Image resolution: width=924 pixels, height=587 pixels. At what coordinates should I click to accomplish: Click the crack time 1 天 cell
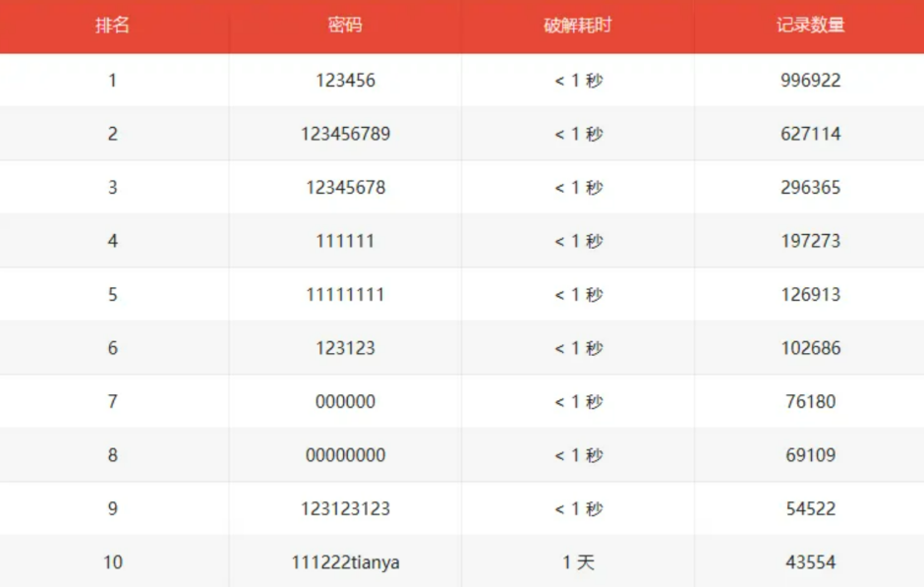click(x=578, y=562)
